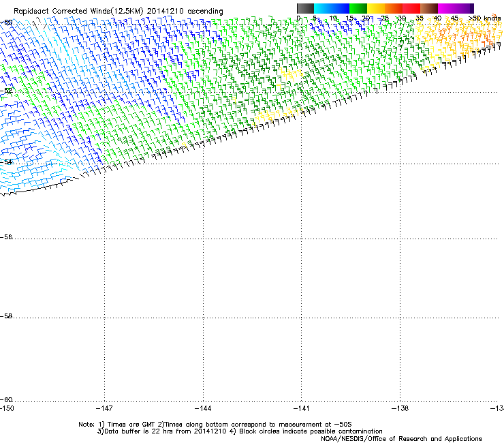Click the magenta-purple 40-50 knots color segment
The height and width of the screenshot is (443, 504).
pyautogui.click(x=456, y=8)
